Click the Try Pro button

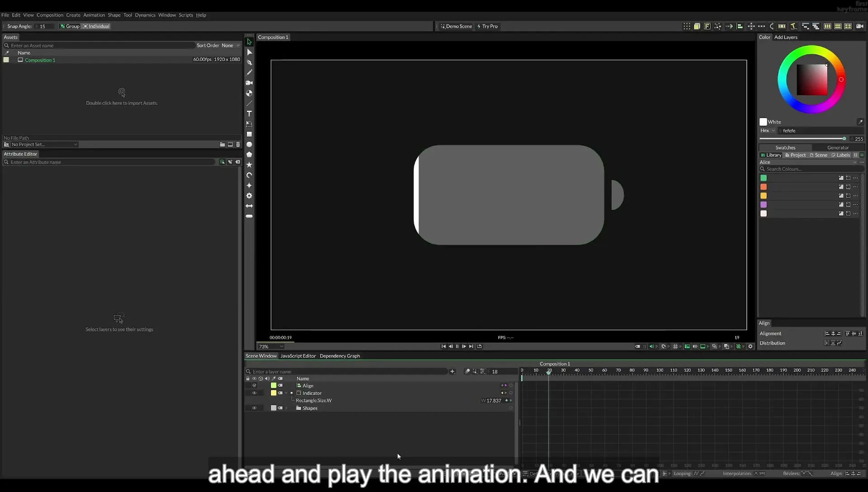pos(487,26)
